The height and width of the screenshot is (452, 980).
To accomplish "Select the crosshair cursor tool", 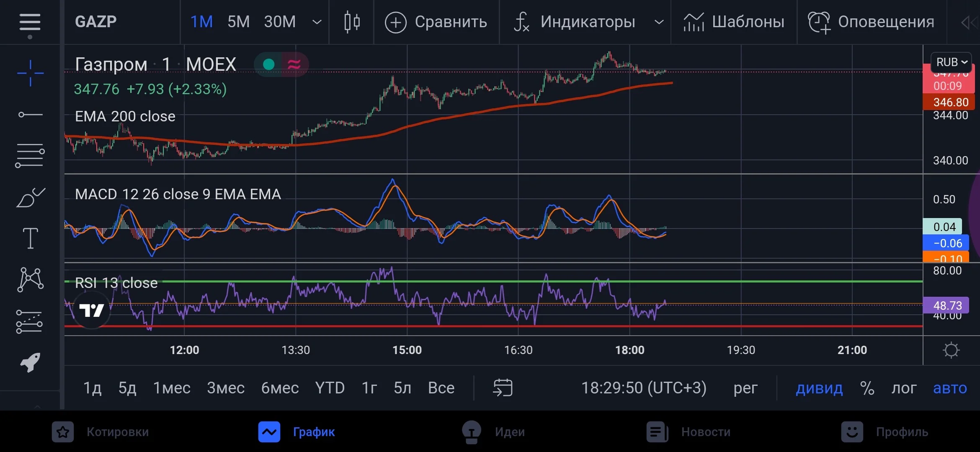I will click(x=30, y=73).
